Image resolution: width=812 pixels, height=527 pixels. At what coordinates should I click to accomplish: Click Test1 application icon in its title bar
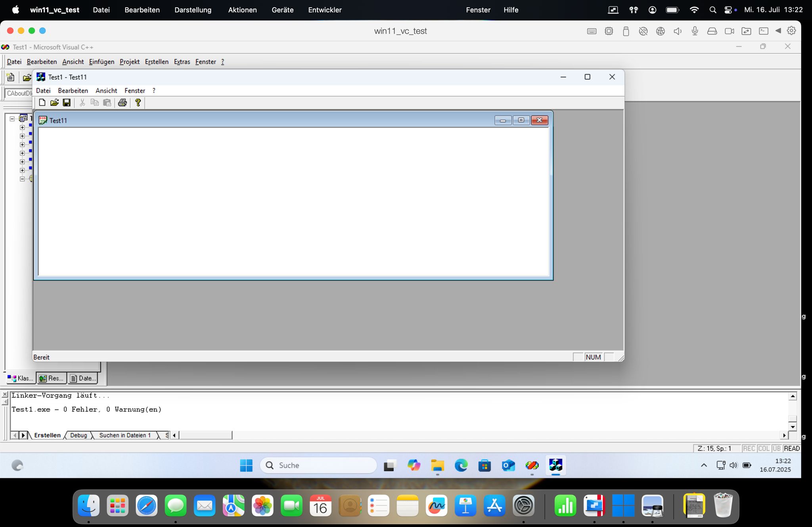coord(41,77)
